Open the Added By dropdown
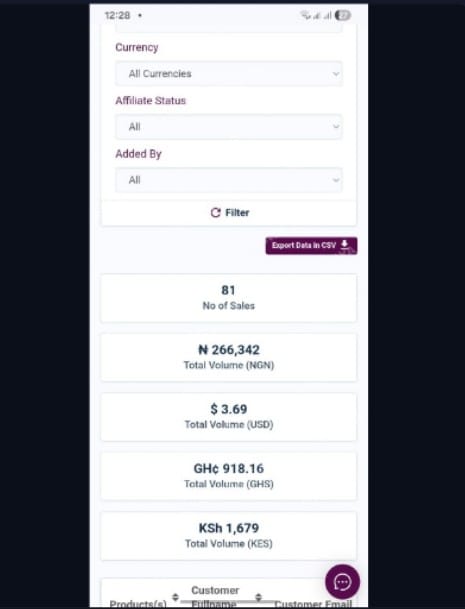 (x=229, y=180)
